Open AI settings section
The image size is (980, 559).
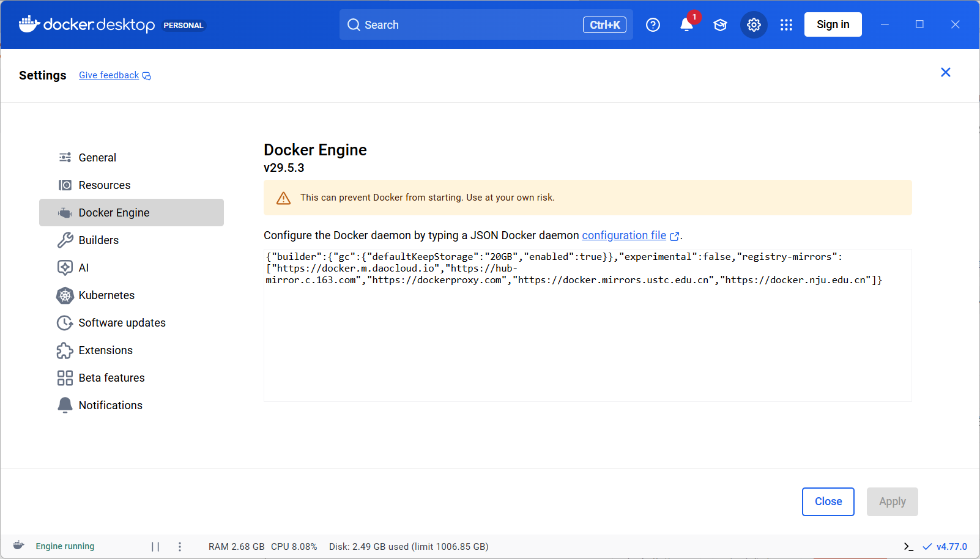coord(132,267)
